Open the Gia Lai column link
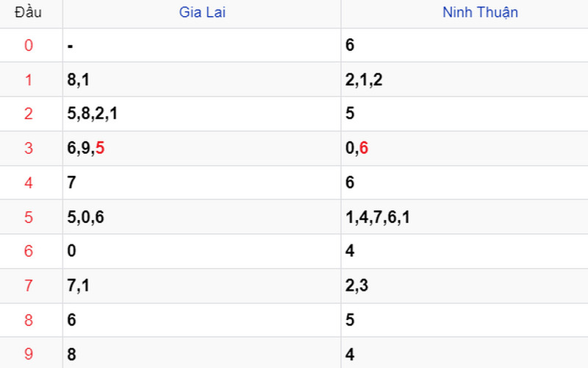588x368 pixels. (x=202, y=13)
